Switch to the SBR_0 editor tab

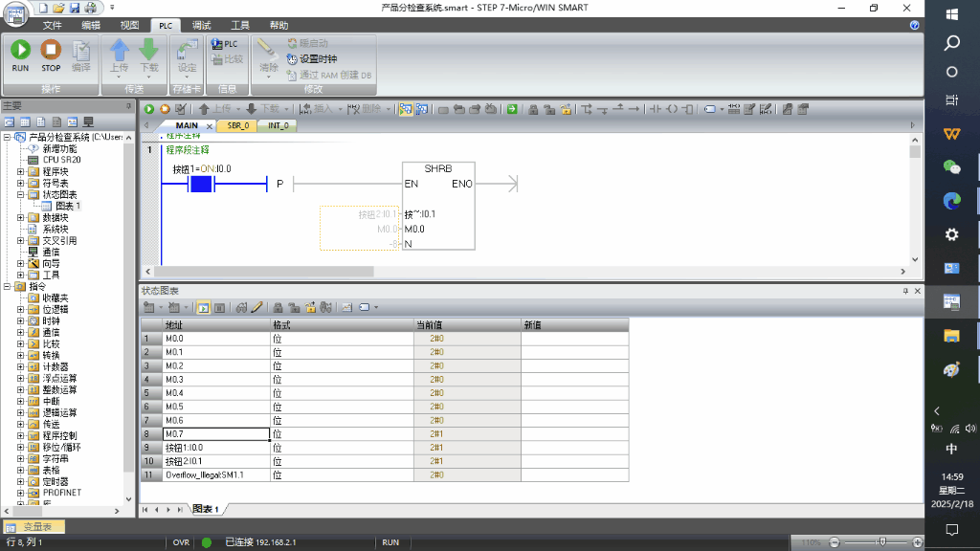click(238, 125)
